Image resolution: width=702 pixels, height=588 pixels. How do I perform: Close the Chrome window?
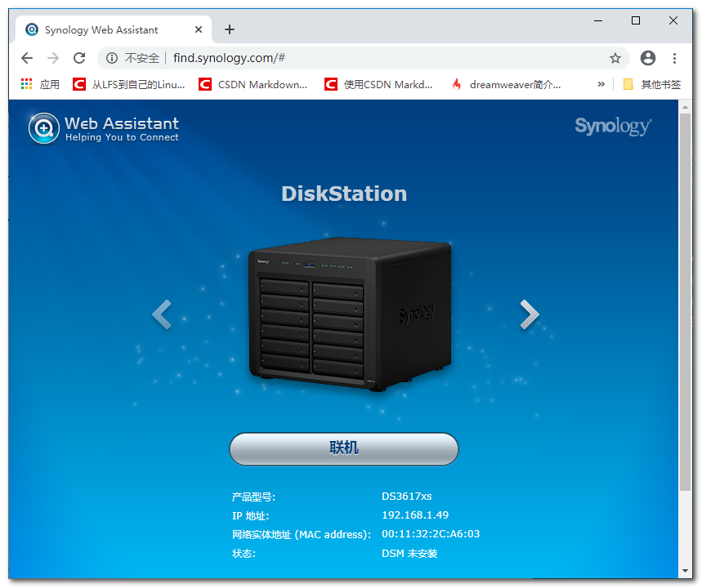click(673, 20)
